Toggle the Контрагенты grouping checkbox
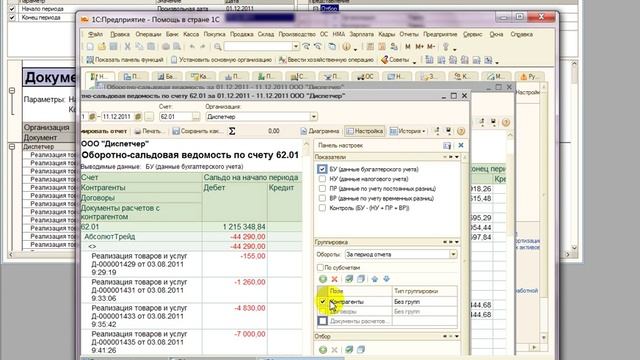This screenshot has height=360, width=640. [322, 302]
